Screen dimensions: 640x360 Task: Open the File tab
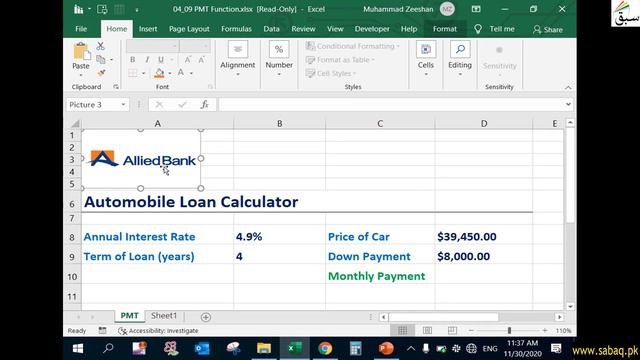(81, 29)
